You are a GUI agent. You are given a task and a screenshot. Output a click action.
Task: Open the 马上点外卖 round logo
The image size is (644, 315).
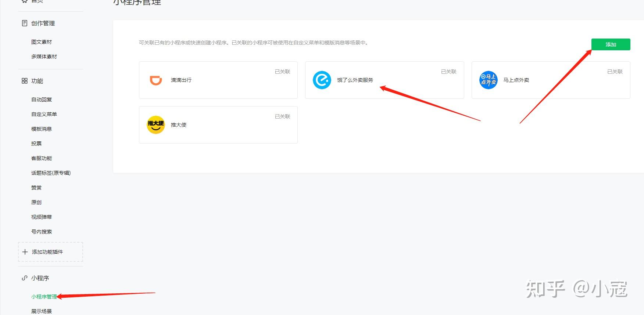488,80
